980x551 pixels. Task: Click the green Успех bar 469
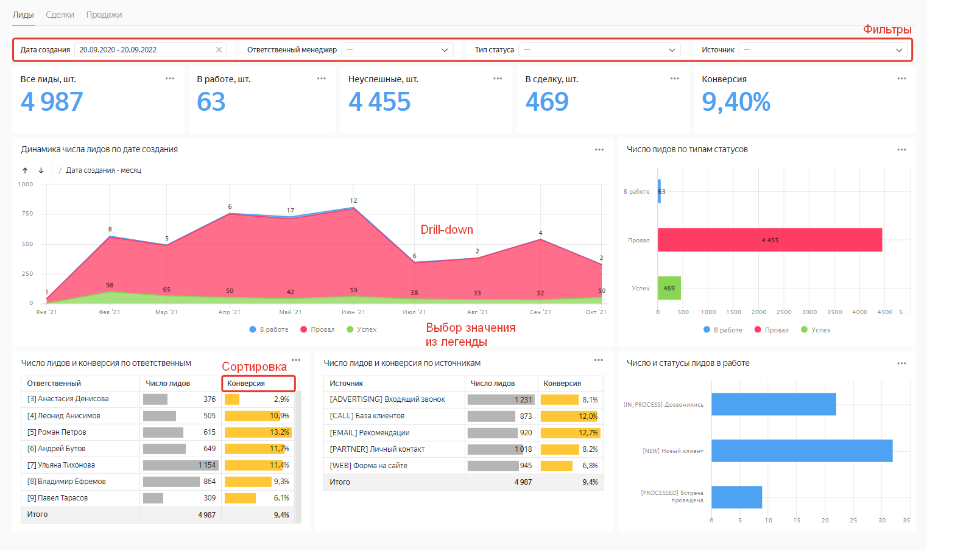tap(669, 288)
